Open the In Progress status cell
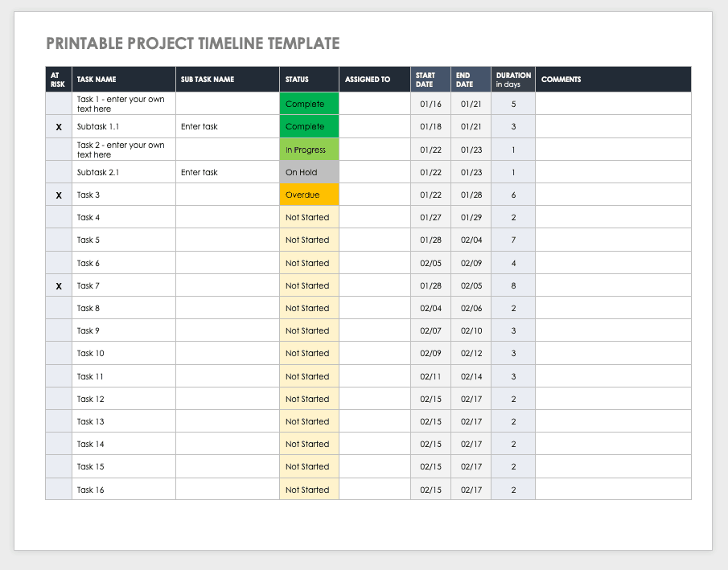Screen dimensions: 728x570 point(309,150)
